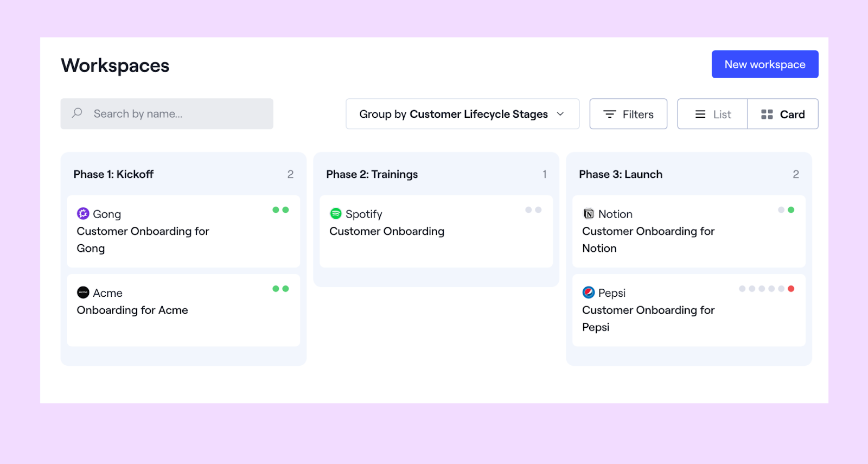868x464 pixels.
Task: Open the Filters panel
Action: 628,114
